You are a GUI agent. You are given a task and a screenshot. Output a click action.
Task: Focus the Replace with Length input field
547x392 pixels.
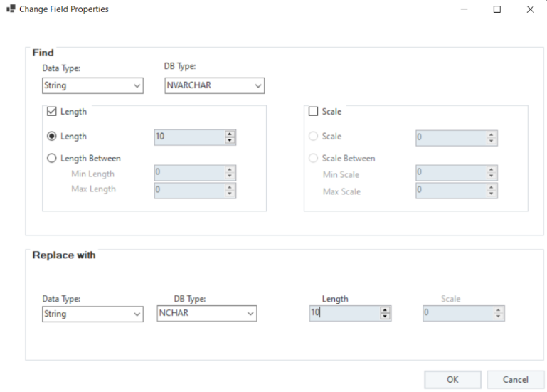(x=344, y=313)
